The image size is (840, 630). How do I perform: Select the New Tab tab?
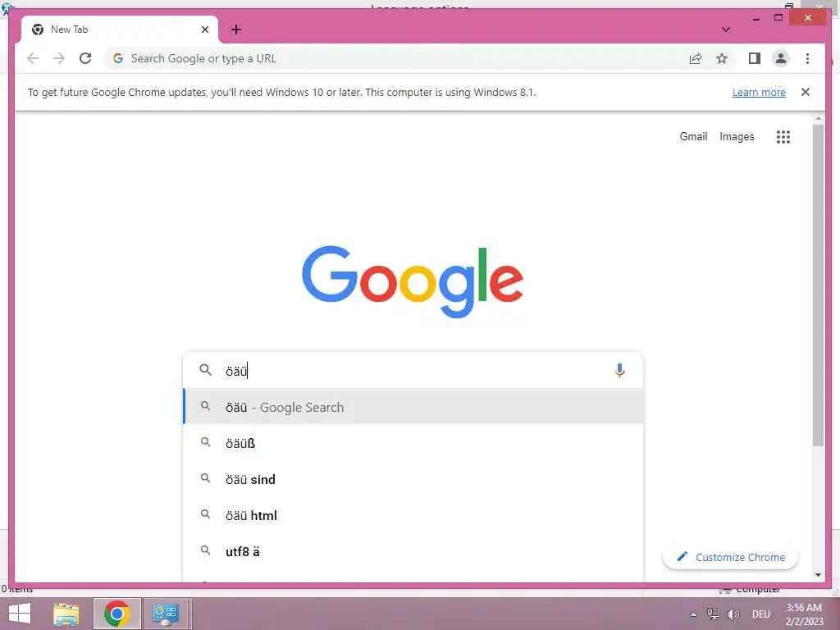(x=120, y=30)
